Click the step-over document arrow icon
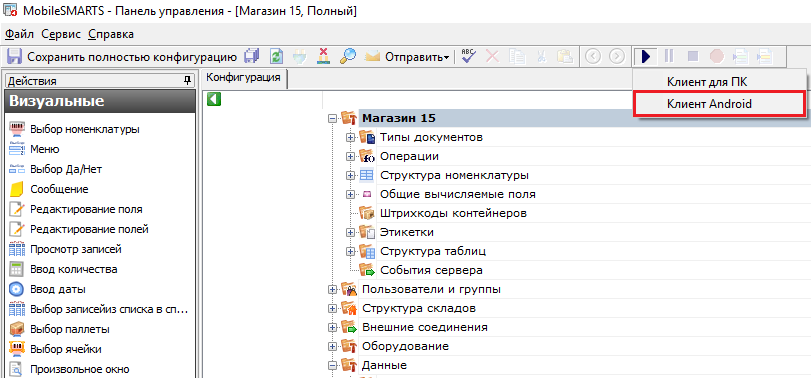Viewport: 811px width, 378px height. (764, 56)
